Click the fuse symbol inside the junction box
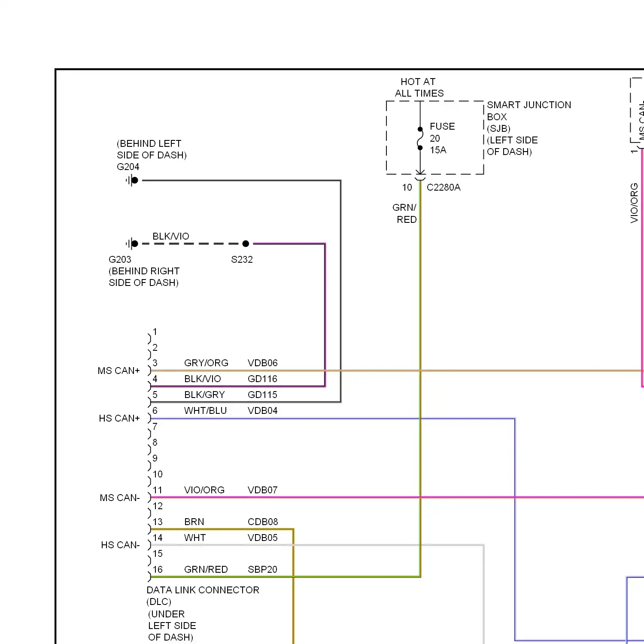644x644 pixels. point(420,138)
